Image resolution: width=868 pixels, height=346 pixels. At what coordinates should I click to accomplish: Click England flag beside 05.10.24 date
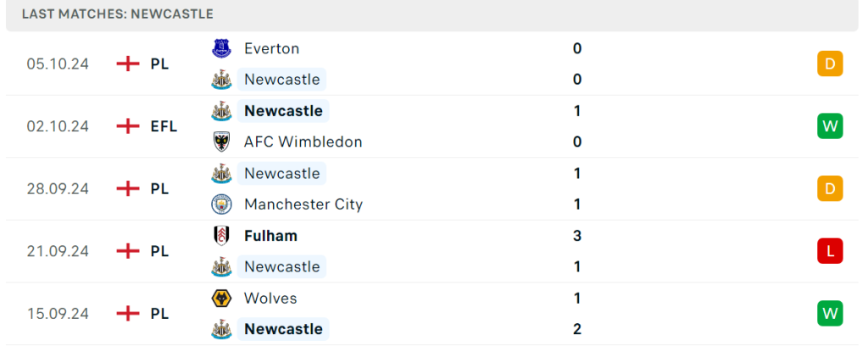point(128,64)
